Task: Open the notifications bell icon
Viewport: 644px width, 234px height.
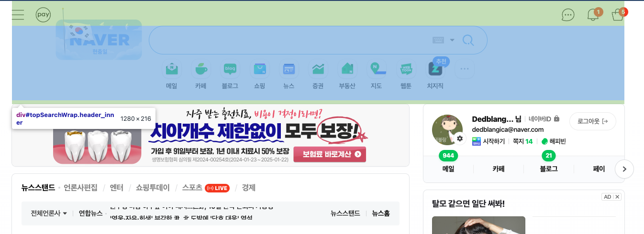Action: tap(593, 14)
